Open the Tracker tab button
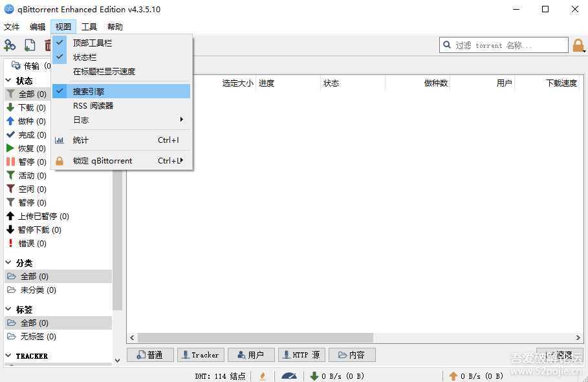This screenshot has height=382, width=588. click(201, 355)
